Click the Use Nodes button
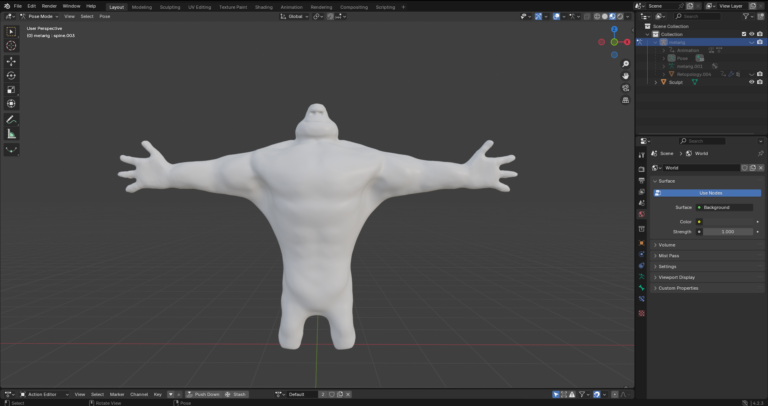The width and height of the screenshot is (768, 406). point(709,192)
